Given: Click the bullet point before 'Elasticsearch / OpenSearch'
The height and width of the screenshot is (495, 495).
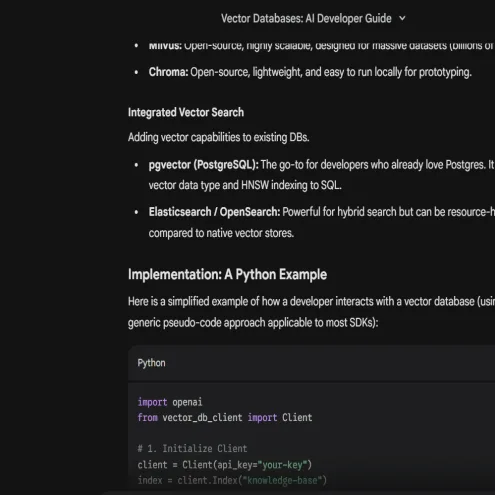Looking at the screenshot, I should pos(136,212).
